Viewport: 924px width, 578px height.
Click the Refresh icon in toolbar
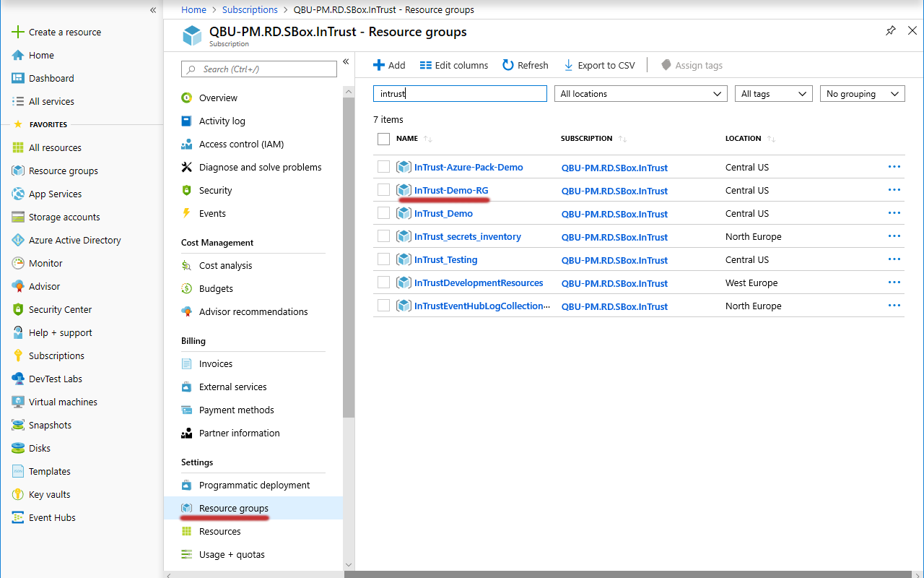(508, 65)
